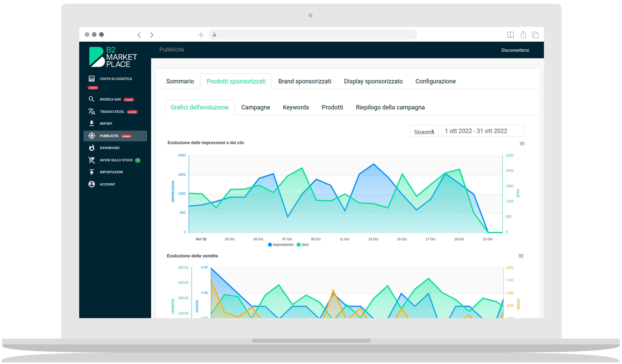Click the B2 Marketplace logo

point(113,57)
